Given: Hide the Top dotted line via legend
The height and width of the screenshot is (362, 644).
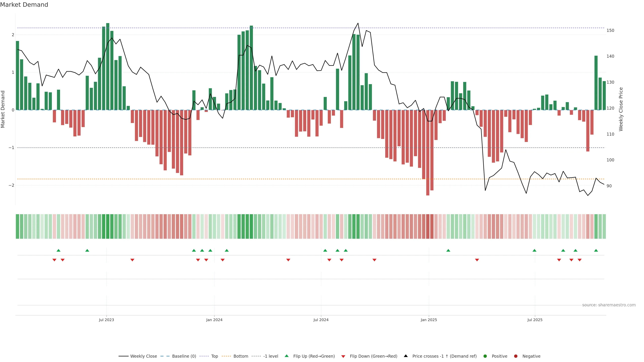Looking at the screenshot, I should tap(214, 356).
